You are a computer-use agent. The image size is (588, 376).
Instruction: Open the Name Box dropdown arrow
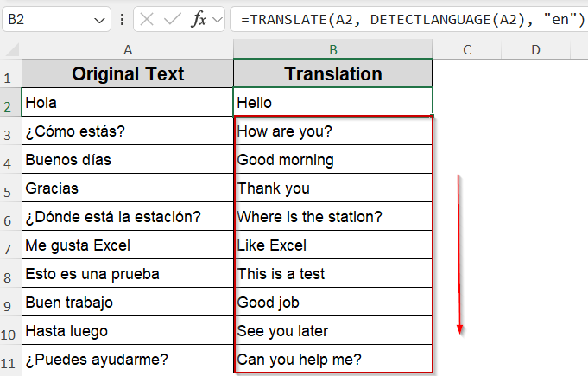(x=99, y=20)
